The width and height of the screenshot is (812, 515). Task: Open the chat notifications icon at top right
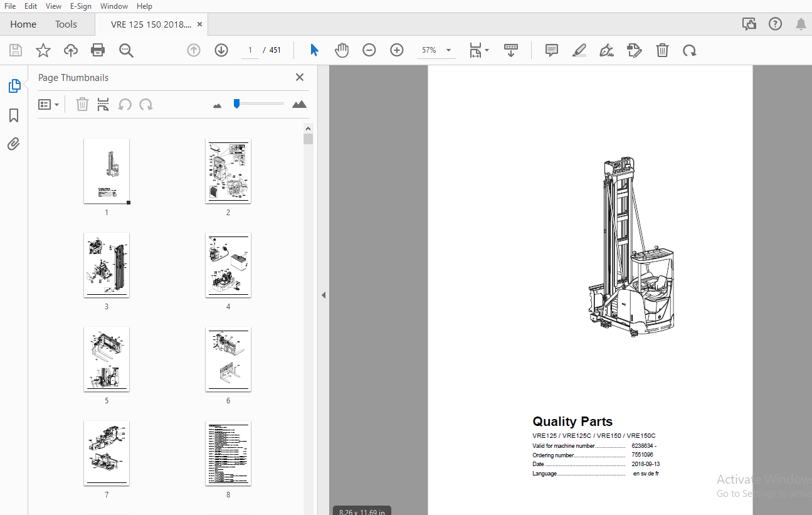point(749,24)
